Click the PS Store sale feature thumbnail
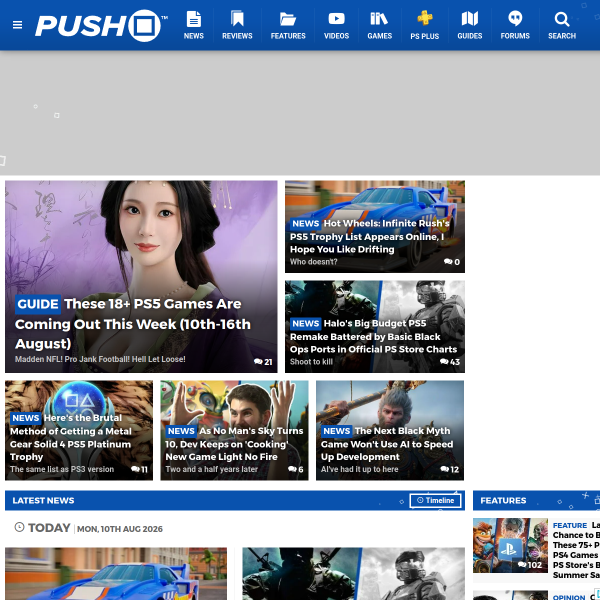 [x=510, y=545]
